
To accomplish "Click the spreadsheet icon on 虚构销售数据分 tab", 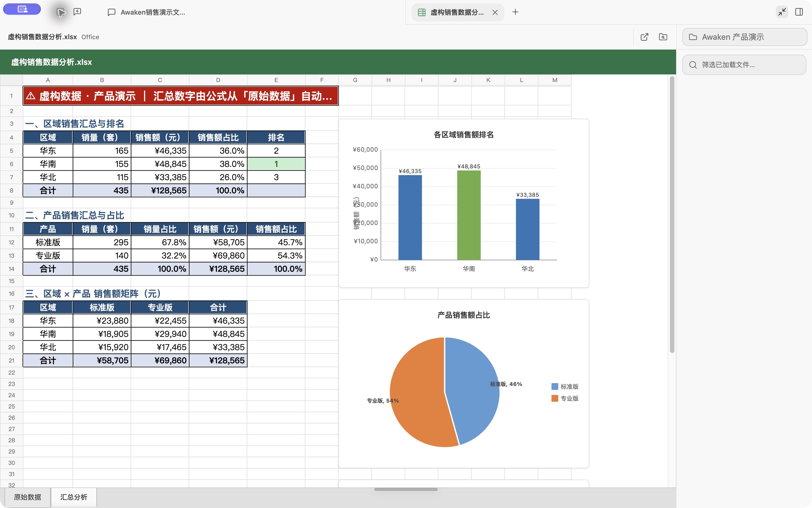I will point(422,12).
